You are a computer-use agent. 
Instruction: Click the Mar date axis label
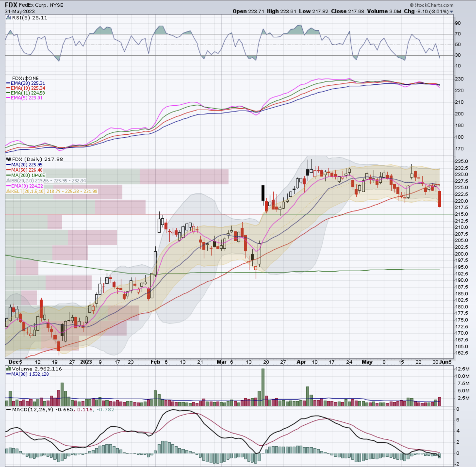coord(222,362)
